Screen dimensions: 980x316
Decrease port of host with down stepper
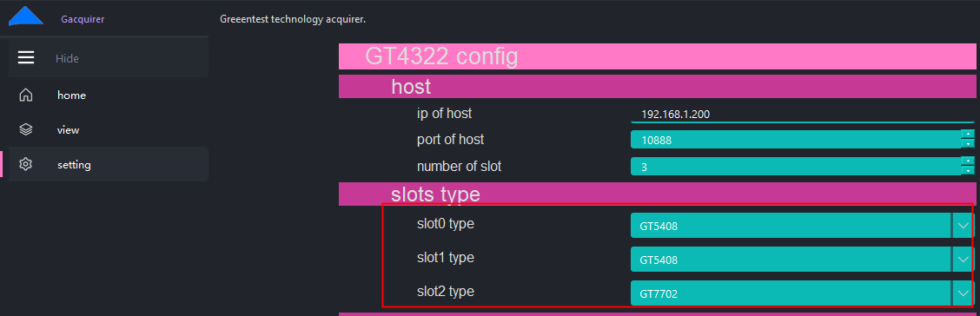point(968,143)
